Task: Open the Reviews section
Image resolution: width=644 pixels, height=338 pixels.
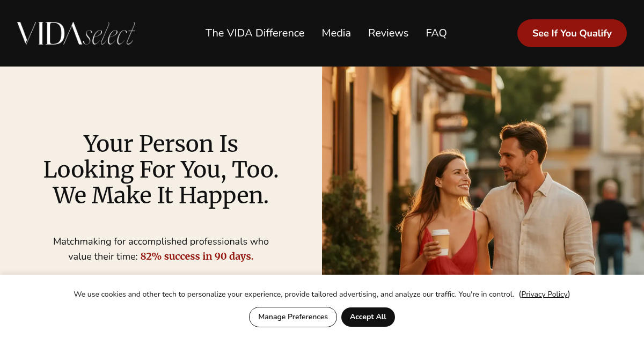Action: tap(389, 33)
